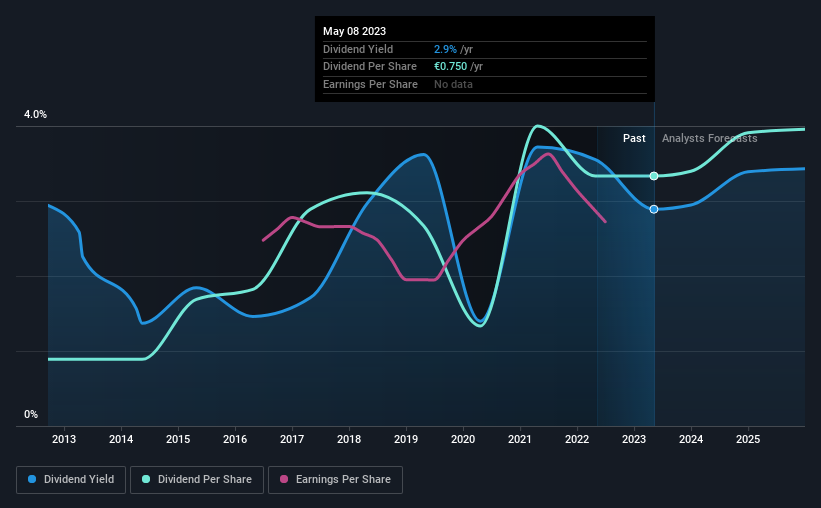Click the Dividend Per Share row label in tooltip
The width and height of the screenshot is (821, 508).
point(370,67)
